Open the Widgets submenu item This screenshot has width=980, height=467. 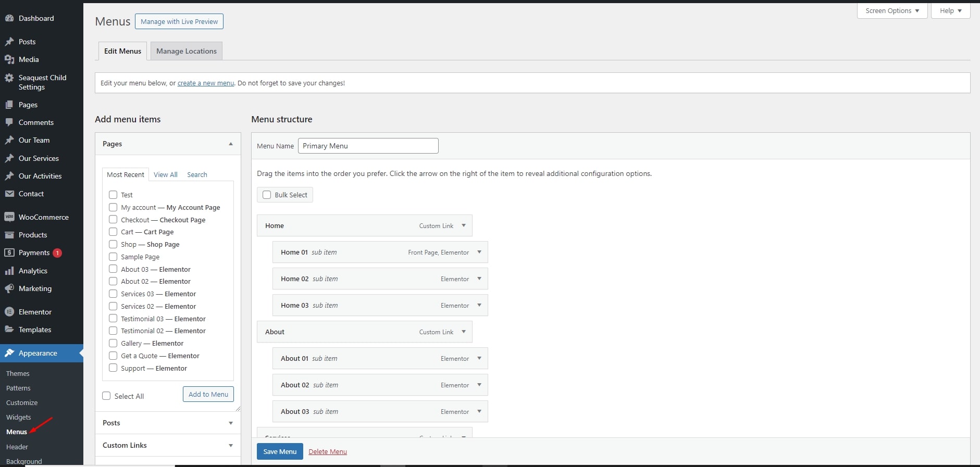(19, 417)
